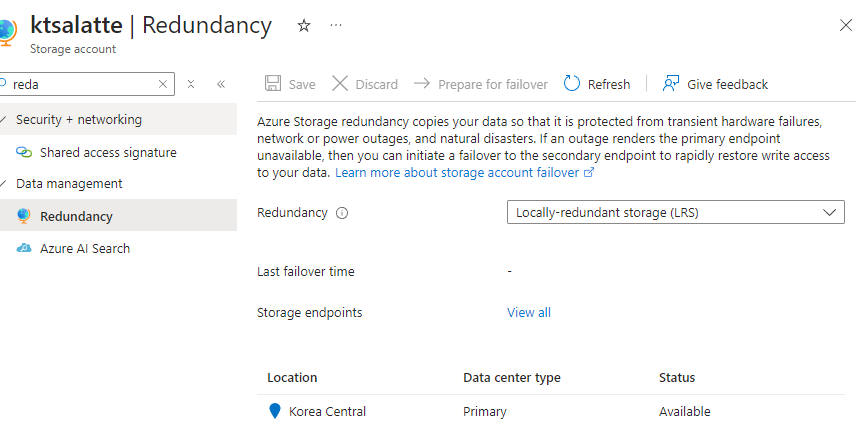Click the Refresh toolbar label
Image resolution: width=856 pixels, height=423 pixels.
point(609,85)
